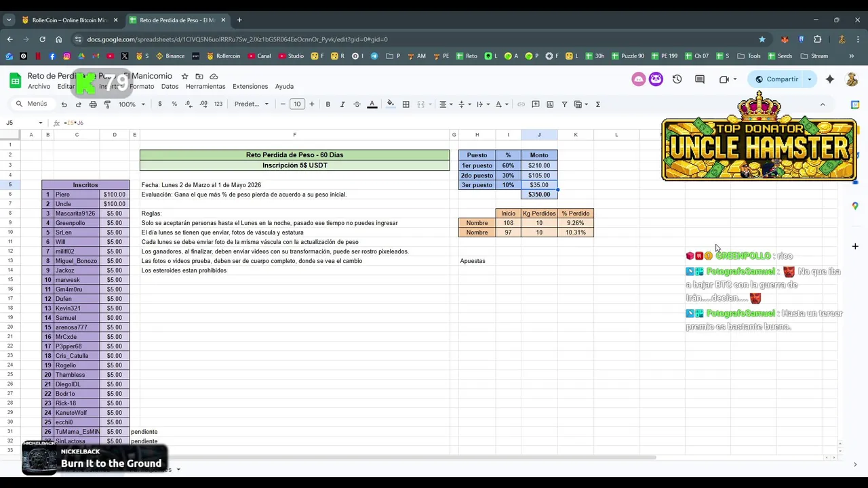Increase font size with plus button

[x=312, y=104]
